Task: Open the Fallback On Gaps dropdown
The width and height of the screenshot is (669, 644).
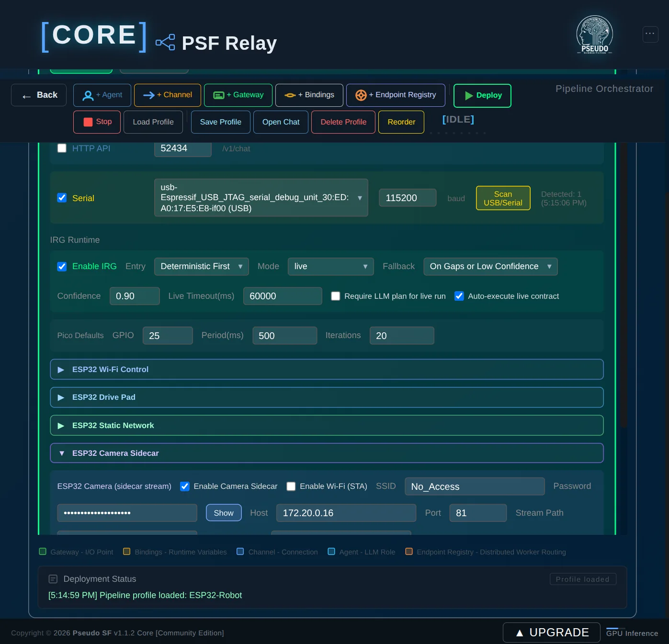Action: (x=490, y=267)
